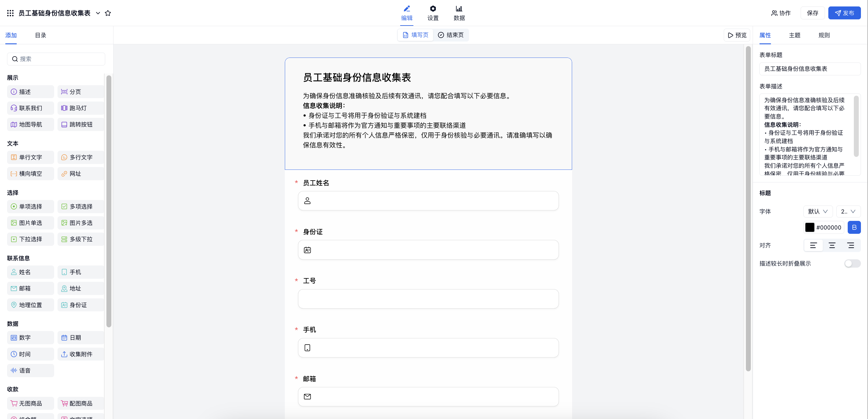Add a 地址 address field
The width and height of the screenshot is (868, 419).
coord(81,288)
